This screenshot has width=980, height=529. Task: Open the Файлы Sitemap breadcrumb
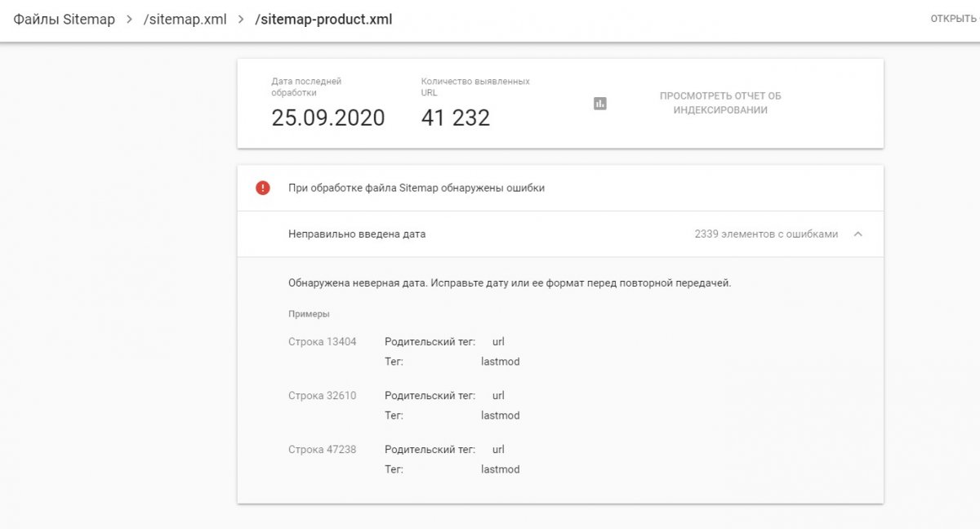pos(64,19)
